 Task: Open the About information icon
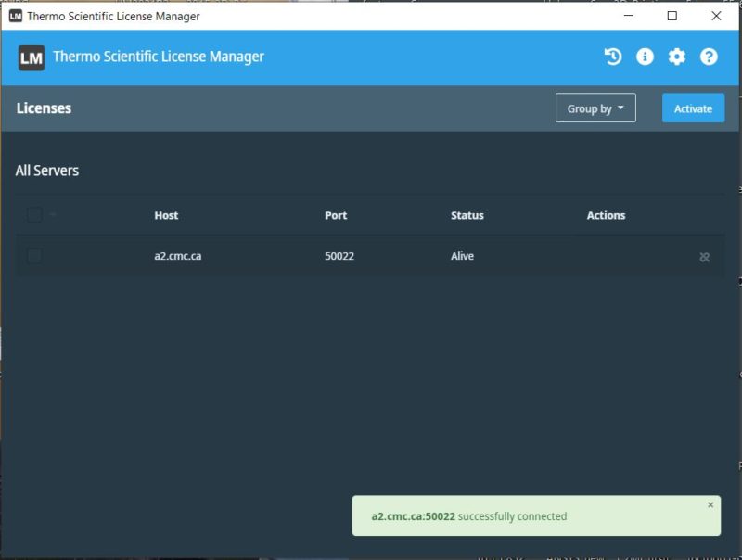pyautogui.click(x=645, y=57)
